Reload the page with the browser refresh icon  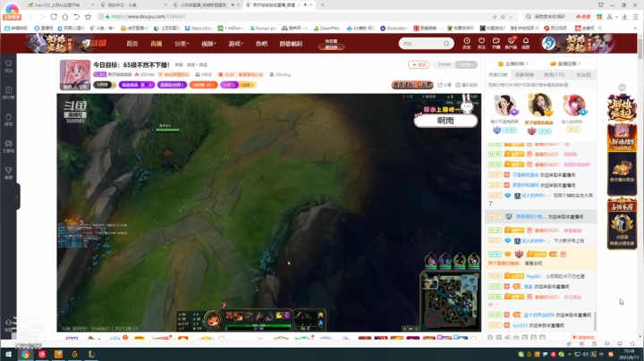pos(54,17)
